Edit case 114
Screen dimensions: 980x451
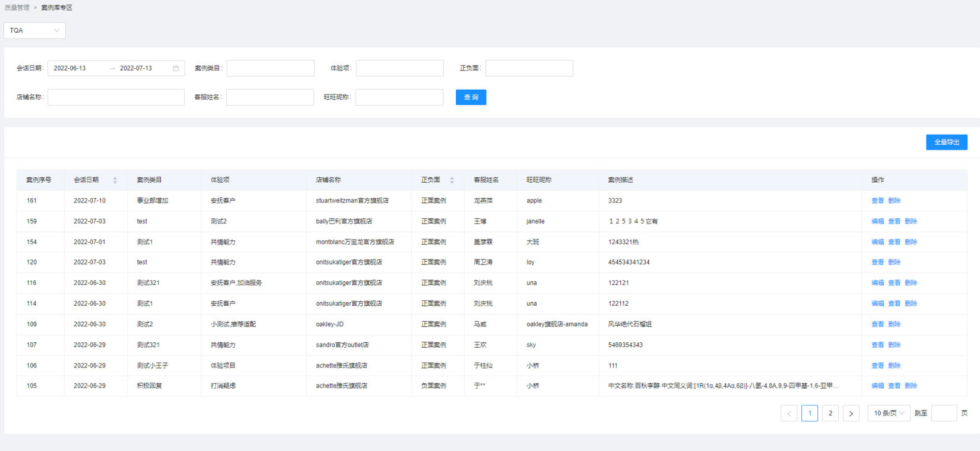pos(877,304)
